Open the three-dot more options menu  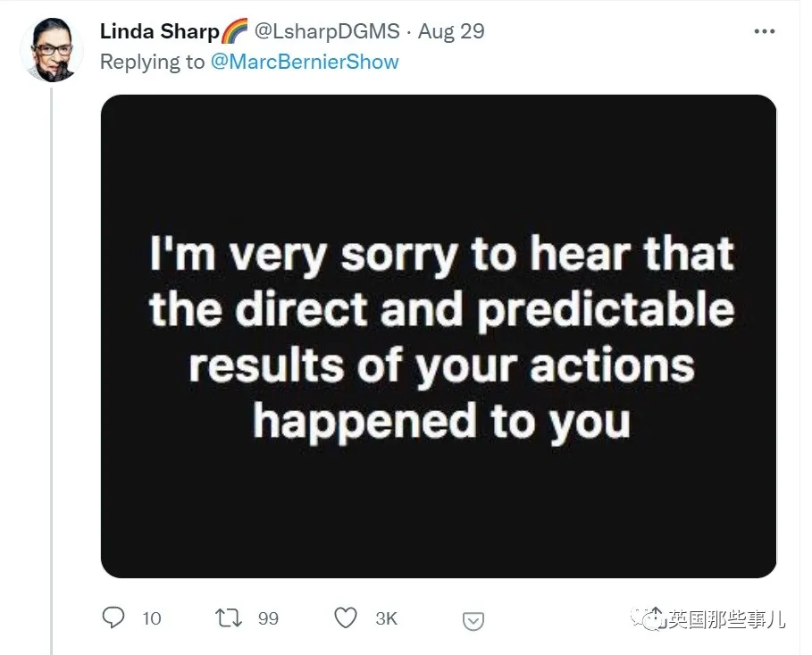[x=765, y=31]
